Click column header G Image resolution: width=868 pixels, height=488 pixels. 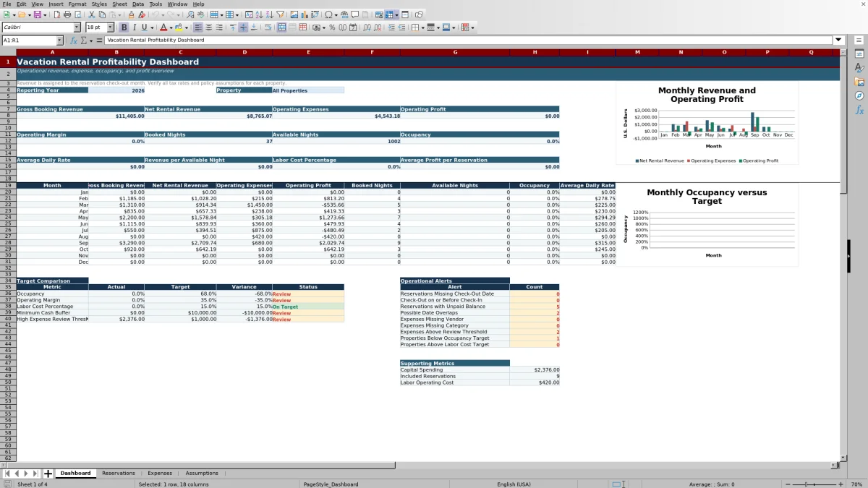(455, 52)
